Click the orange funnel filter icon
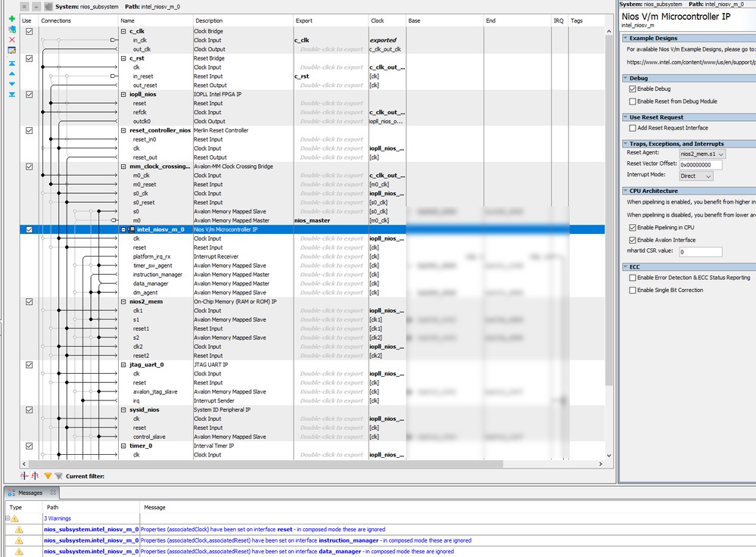 point(48,476)
